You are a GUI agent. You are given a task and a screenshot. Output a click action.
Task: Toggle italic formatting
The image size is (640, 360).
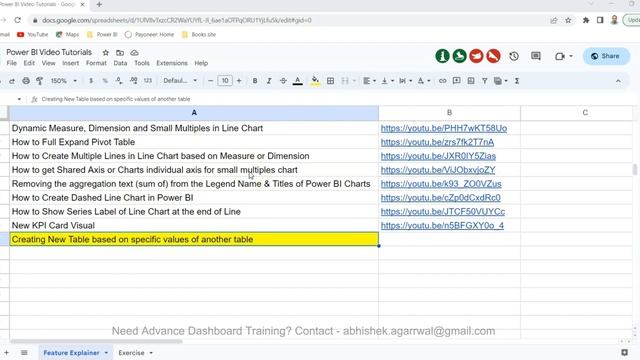point(269,81)
